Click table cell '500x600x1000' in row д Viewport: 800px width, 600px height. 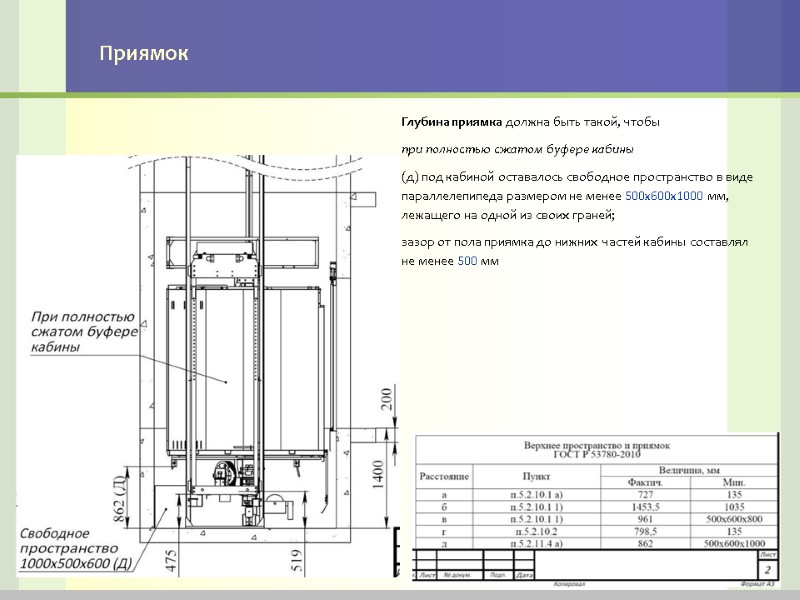[734, 543]
